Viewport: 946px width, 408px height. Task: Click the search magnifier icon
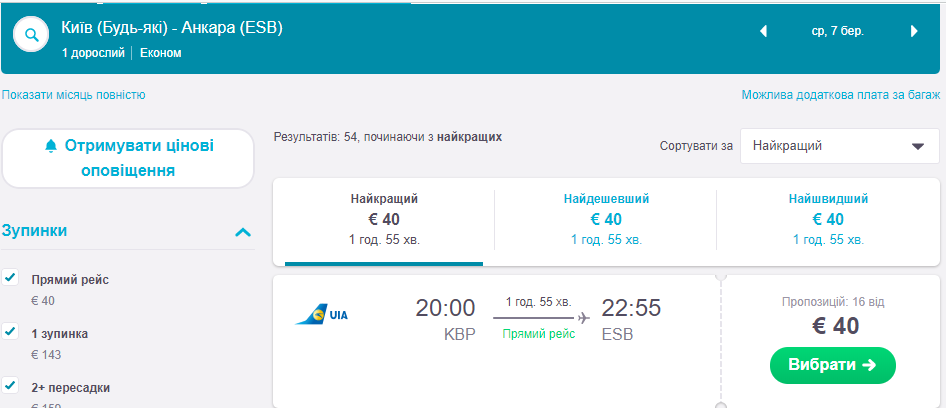tap(31, 36)
